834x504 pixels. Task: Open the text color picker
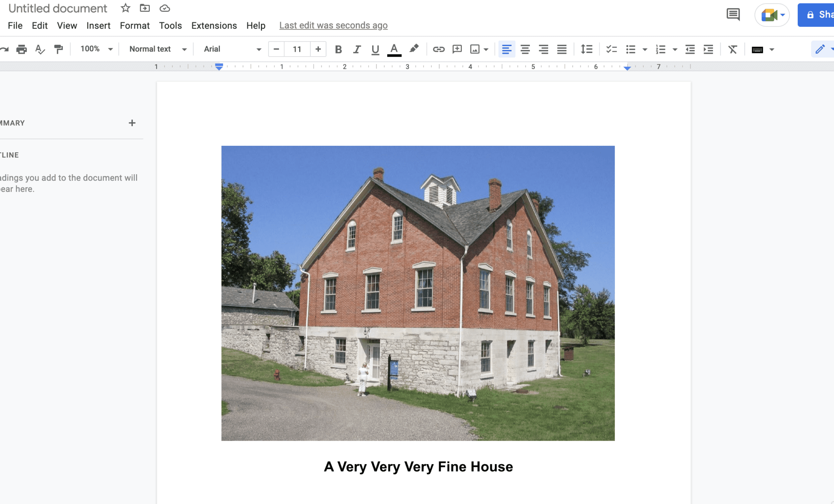tap(393, 49)
